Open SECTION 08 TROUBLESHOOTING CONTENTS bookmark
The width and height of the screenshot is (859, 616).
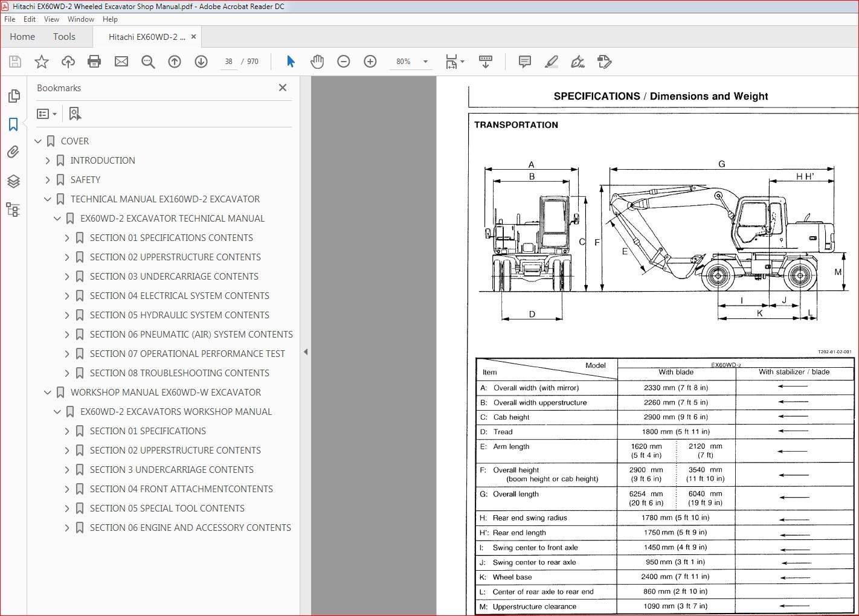179,373
